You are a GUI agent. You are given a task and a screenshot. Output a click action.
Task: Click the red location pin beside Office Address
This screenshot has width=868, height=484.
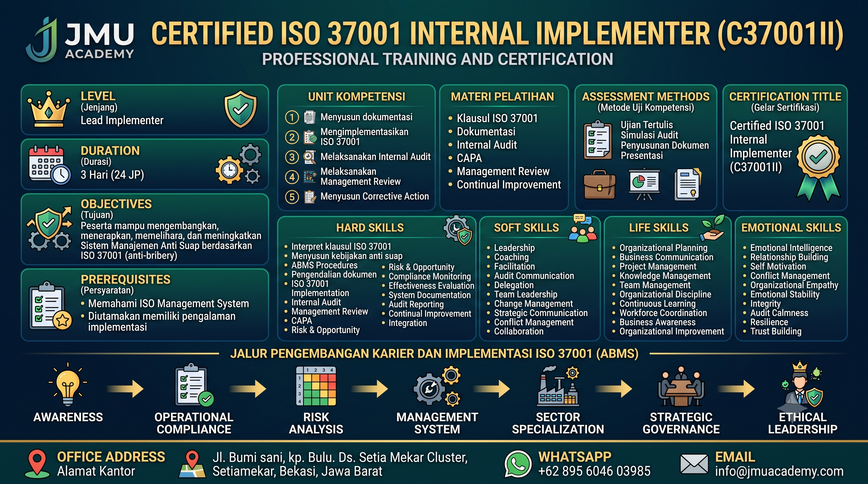(37, 464)
